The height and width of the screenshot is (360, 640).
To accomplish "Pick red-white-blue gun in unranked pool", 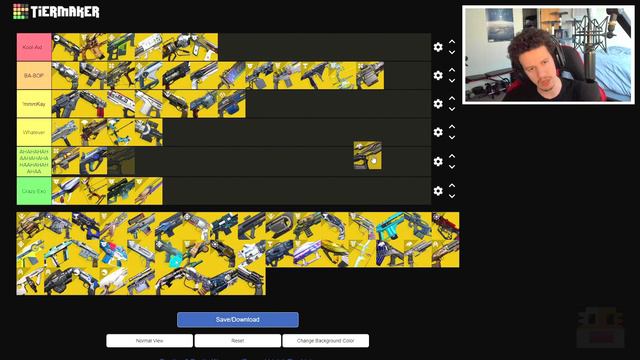I will pyautogui.click(x=113, y=253).
